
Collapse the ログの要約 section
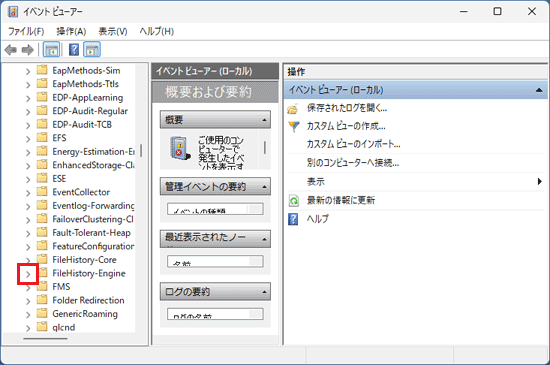264,292
